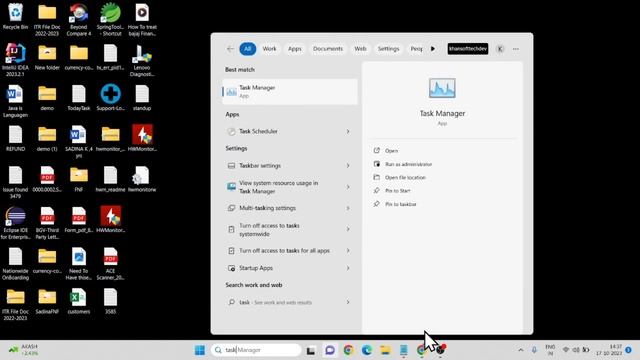Select Eclipse IDE for Enterprise icon
The height and width of the screenshot is (360, 640).
[x=15, y=222]
